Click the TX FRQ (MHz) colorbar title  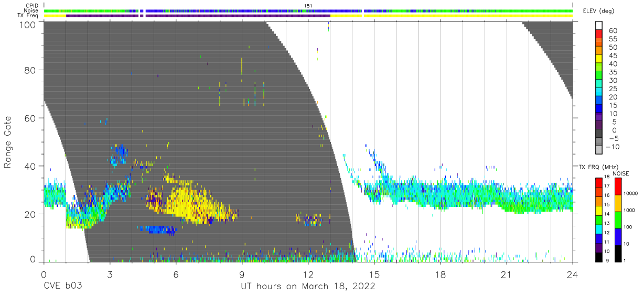[x=597, y=167]
